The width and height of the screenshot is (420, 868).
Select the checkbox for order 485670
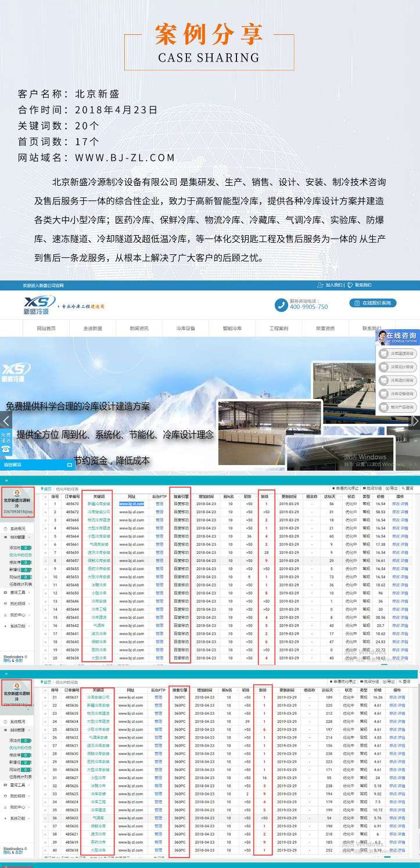[46, 504]
